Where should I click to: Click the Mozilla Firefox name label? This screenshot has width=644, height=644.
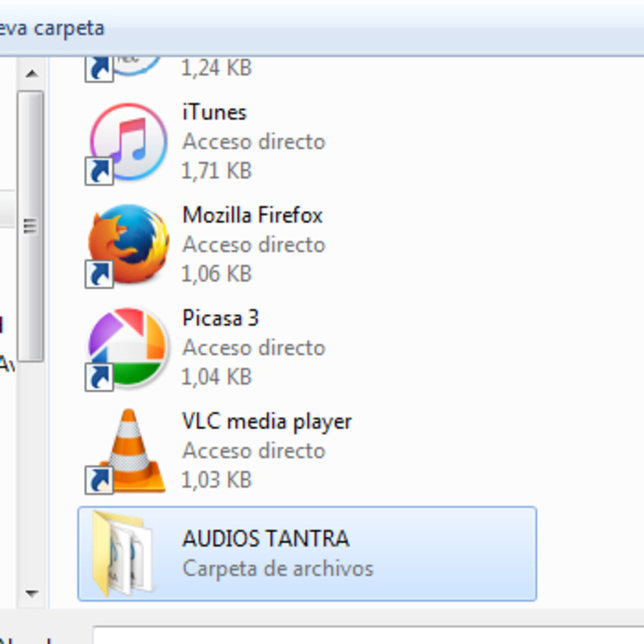pyautogui.click(x=253, y=215)
